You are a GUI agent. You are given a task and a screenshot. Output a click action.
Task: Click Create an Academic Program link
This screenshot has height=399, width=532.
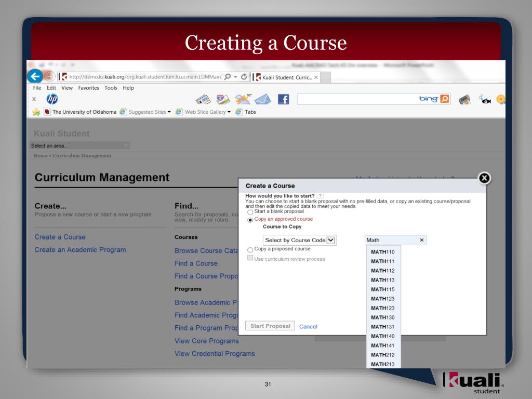[80, 250]
